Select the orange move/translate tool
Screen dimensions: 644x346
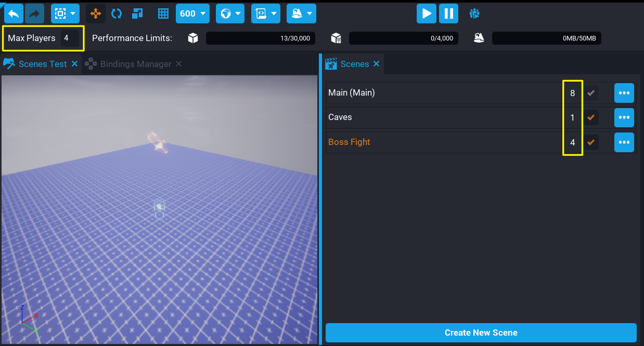[96, 14]
